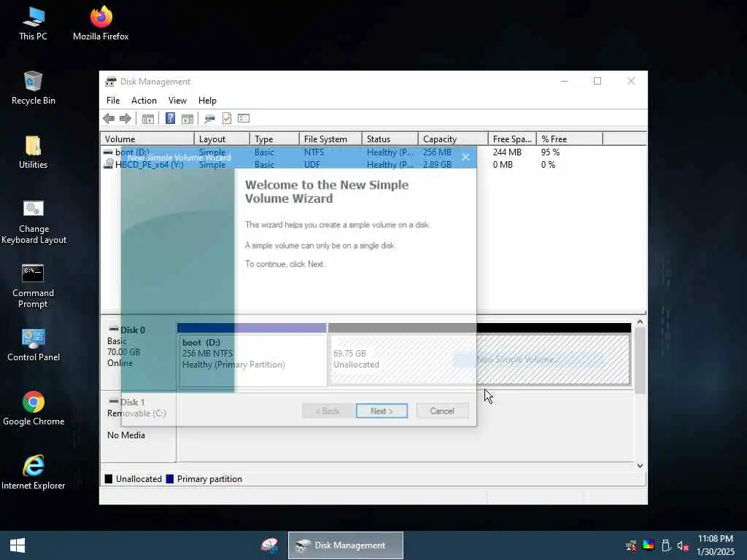Sort by the Volume column header
The height and width of the screenshot is (560, 747).
click(x=147, y=139)
